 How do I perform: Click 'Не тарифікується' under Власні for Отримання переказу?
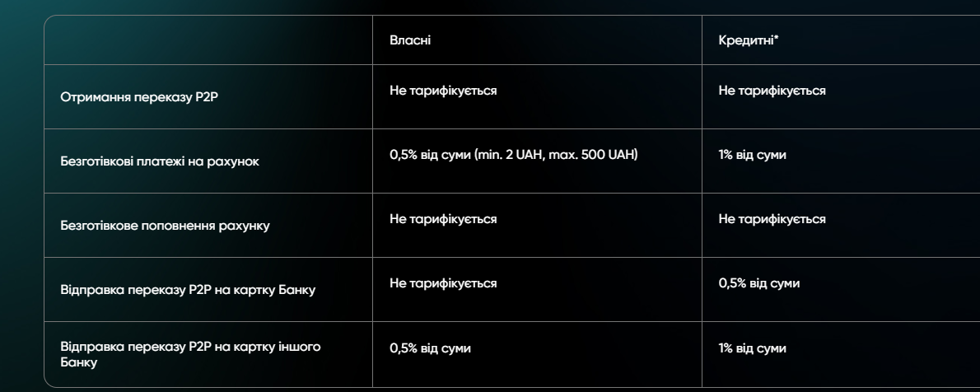click(443, 91)
